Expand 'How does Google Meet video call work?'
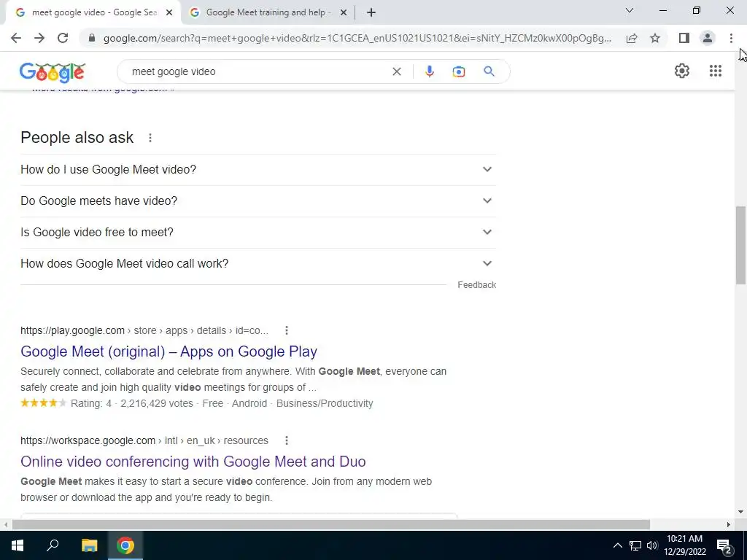Viewport: 747px width, 560px height. click(x=258, y=264)
